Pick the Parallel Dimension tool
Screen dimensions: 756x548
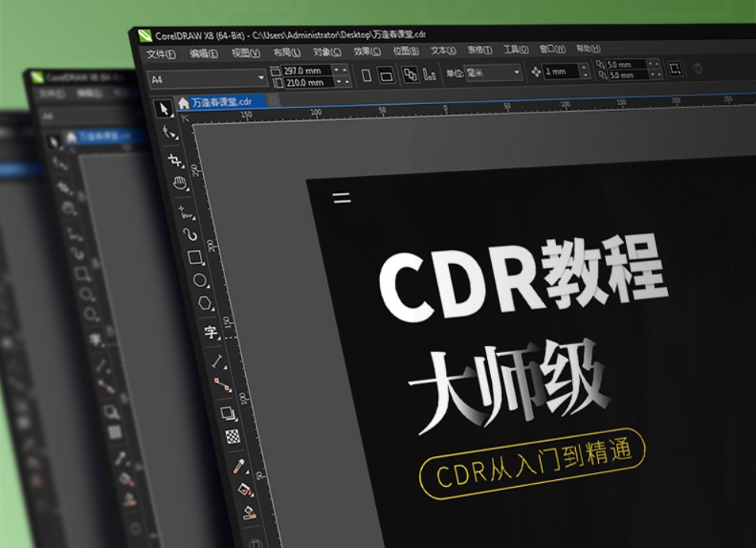pyautogui.click(x=218, y=361)
